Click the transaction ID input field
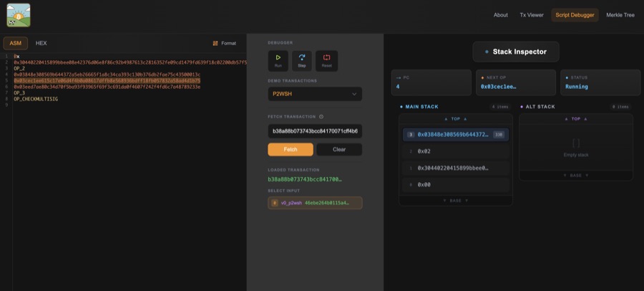Image resolution: width=644 pixels, height=291 pixels. pyautogui.click(x=315, y=131)
